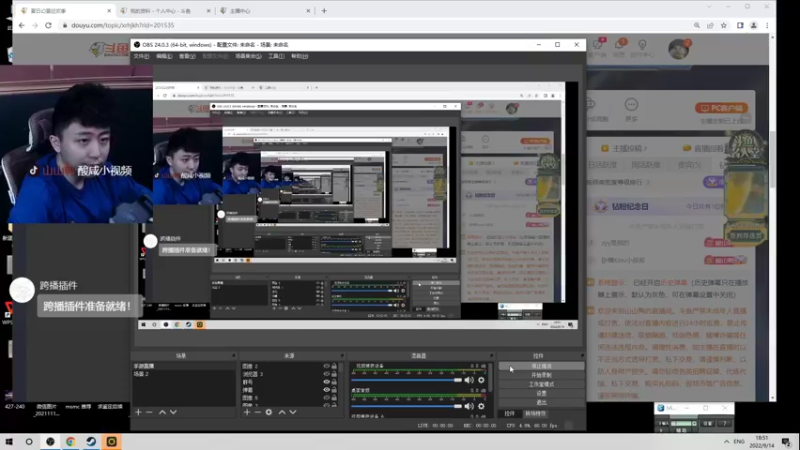
Task: Toggle lock on 浏览器 3 source
Action: tap(334, 374)
